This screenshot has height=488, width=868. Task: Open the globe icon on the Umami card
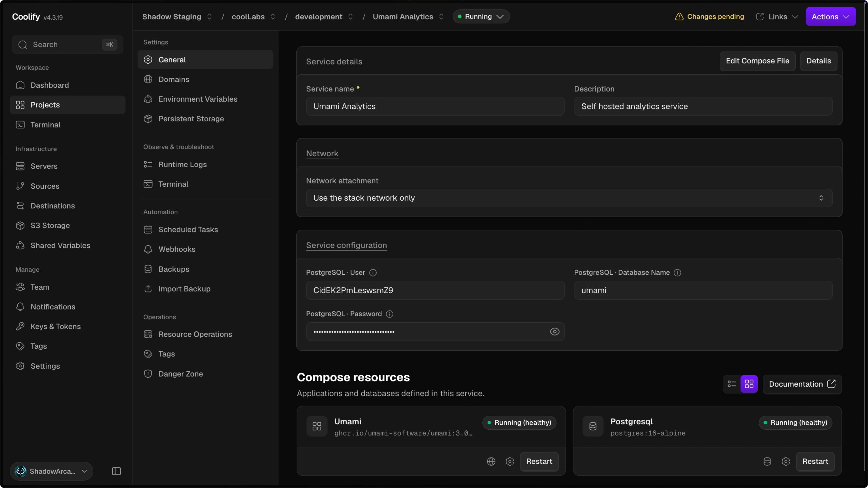pyautogui.click(x=491, y=461)
